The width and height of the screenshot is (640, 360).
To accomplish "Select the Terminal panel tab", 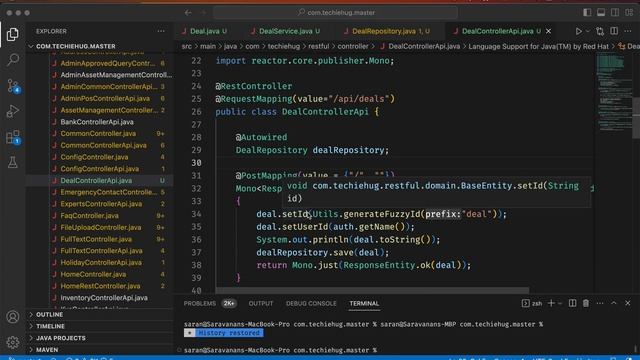I will click(x=364, y=304).
